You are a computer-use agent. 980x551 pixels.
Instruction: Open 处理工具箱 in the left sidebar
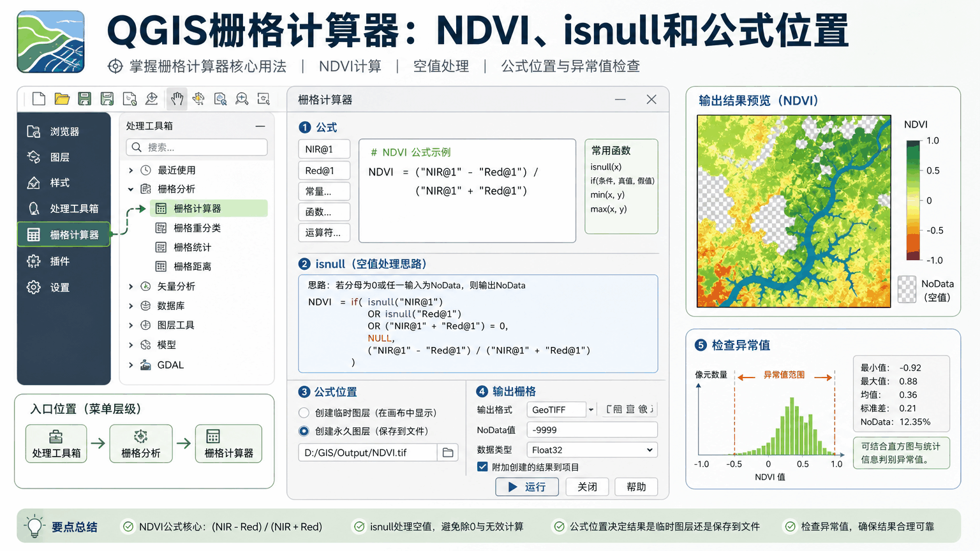point(64,209)
